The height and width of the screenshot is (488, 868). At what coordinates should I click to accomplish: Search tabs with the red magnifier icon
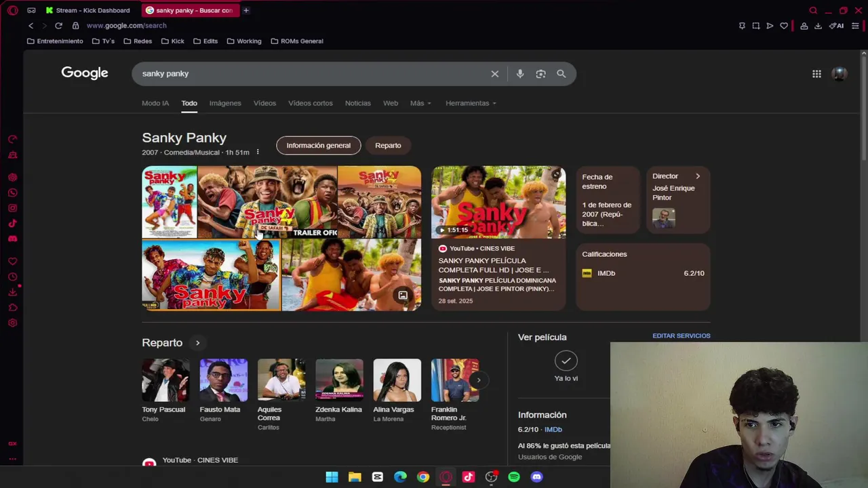point(813,10)
